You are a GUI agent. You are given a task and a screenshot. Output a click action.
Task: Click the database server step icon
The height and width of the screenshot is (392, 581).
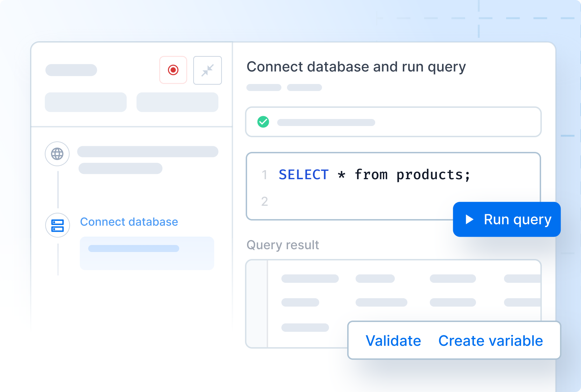[57, 225]
